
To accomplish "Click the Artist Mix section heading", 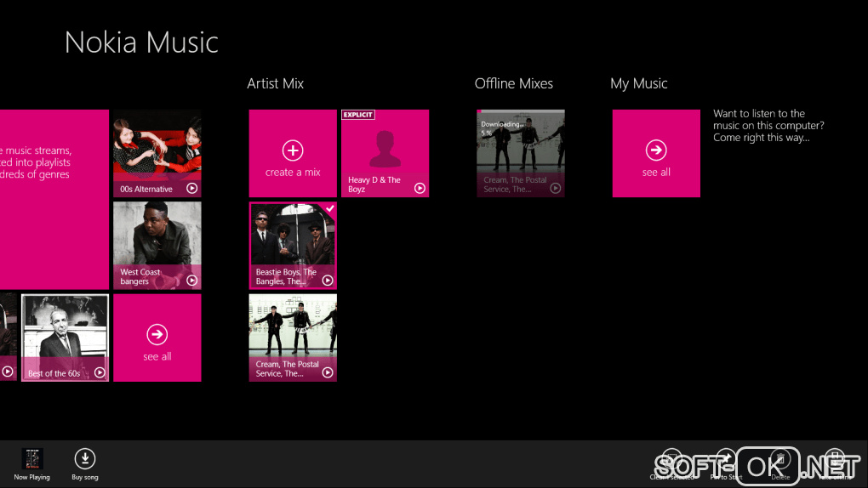I will click(x=275, y=83).
